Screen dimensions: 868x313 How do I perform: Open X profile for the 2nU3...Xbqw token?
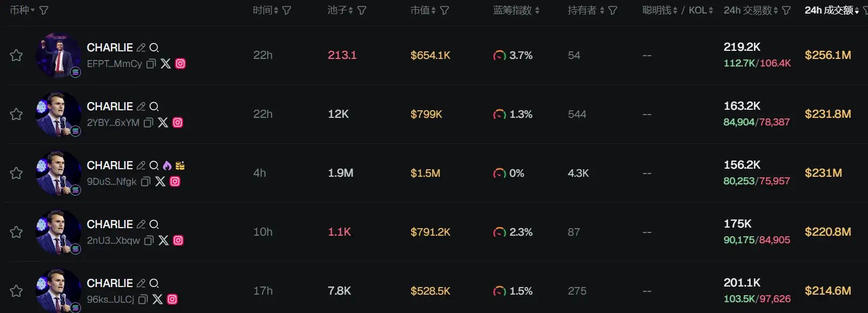click(163, 241)
